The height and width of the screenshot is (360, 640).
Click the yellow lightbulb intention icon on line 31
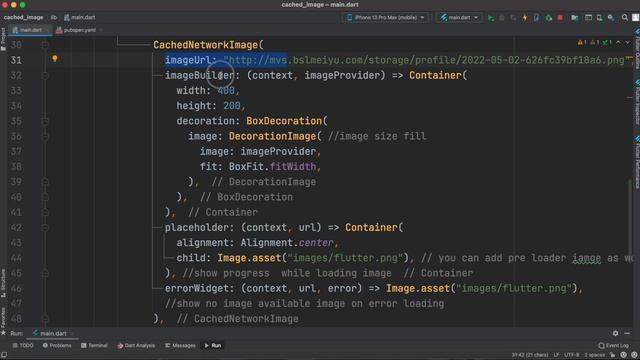(55, 59)
